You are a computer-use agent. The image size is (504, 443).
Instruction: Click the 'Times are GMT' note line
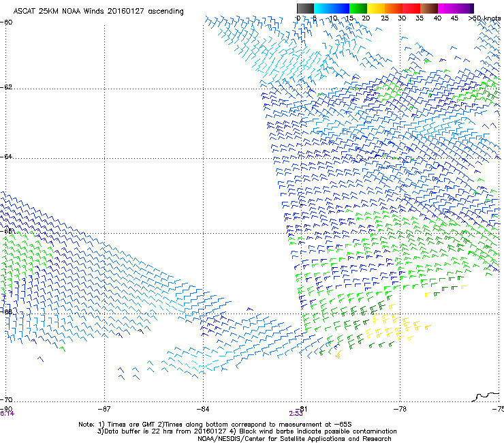point(215,425)
